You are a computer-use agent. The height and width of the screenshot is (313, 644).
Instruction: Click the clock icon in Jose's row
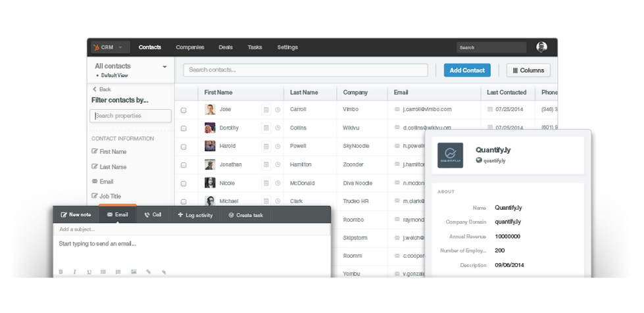(278, 110)
